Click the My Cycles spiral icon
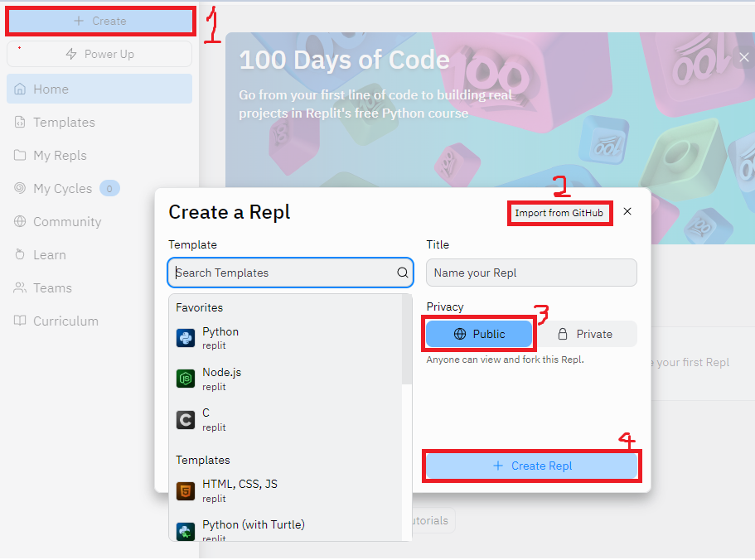This screenshot has height=560, width=755. click(x=20, y=188)
